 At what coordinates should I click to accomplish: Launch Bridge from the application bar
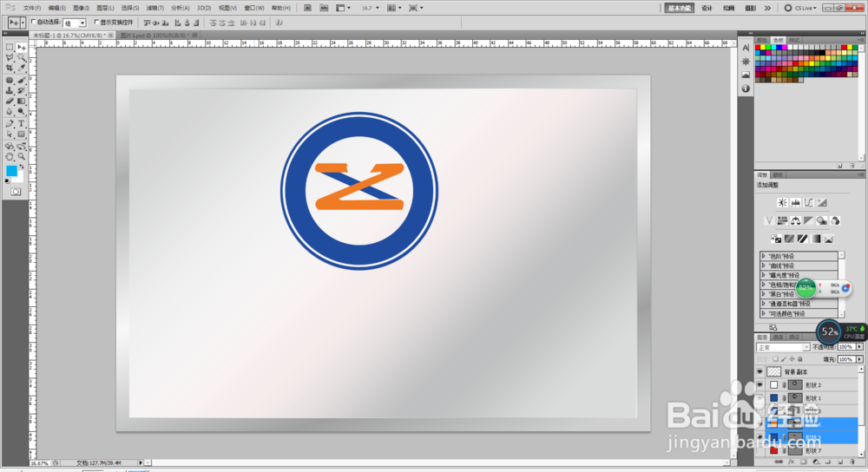coord(308,8)
